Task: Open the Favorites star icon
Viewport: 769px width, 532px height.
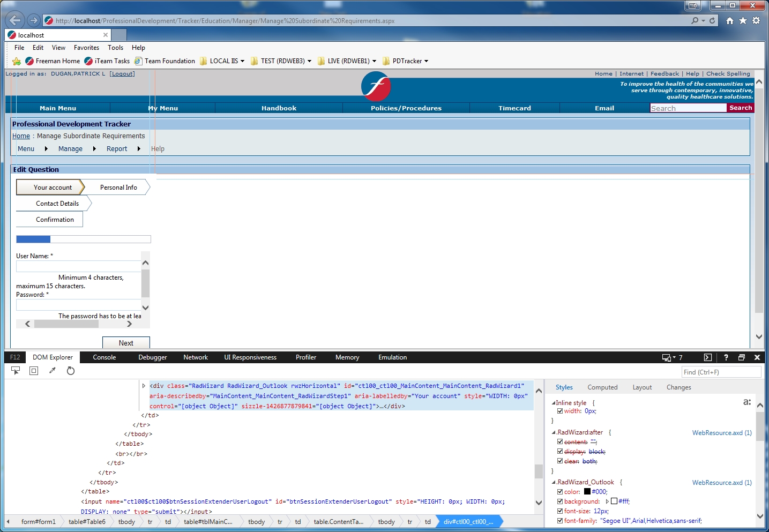Action: click(743, 20)
